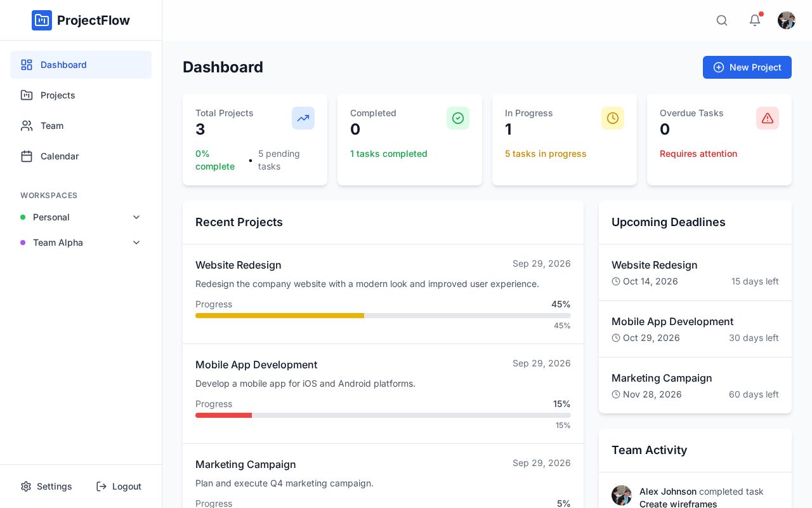Create a New Project
Viewport: 812px width, 508px height.
coord(747,67)
